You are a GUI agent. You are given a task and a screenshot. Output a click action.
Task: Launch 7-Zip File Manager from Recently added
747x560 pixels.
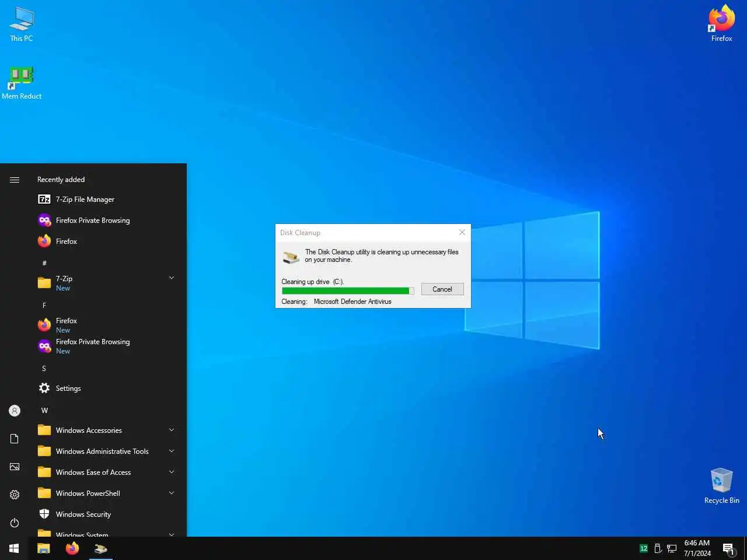[106, 199]
